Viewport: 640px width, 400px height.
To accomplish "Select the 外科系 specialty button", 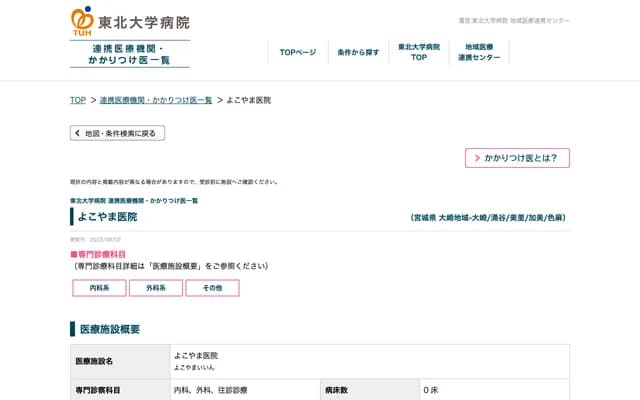I will pyautogui.click(x=155, y=288).
